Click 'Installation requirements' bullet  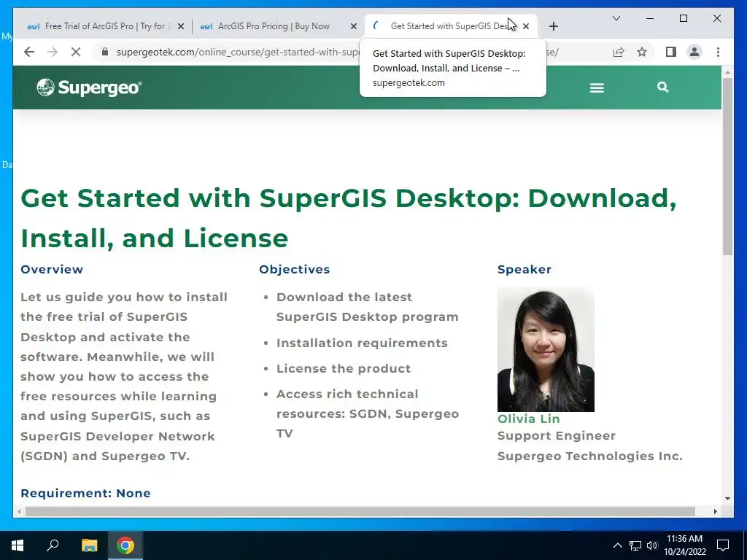point(362,343)
